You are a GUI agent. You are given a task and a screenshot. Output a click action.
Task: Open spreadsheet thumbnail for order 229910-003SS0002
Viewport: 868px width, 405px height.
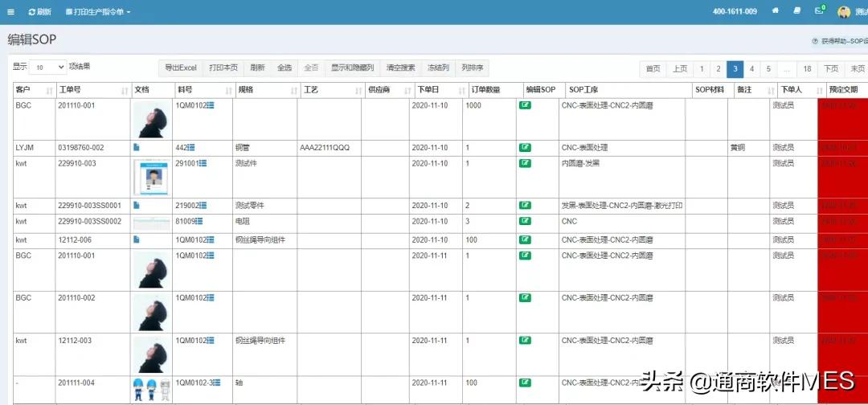(152, 223)
